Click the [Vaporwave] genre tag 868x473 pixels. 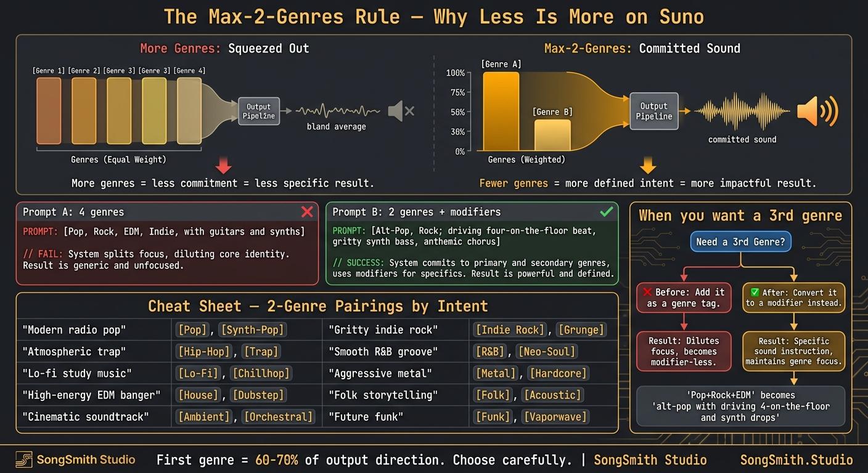click(x=555, y=416)
